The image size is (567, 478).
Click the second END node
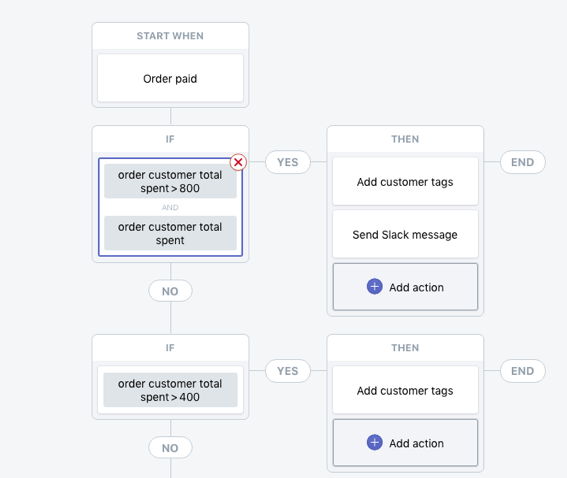point(523,371)
